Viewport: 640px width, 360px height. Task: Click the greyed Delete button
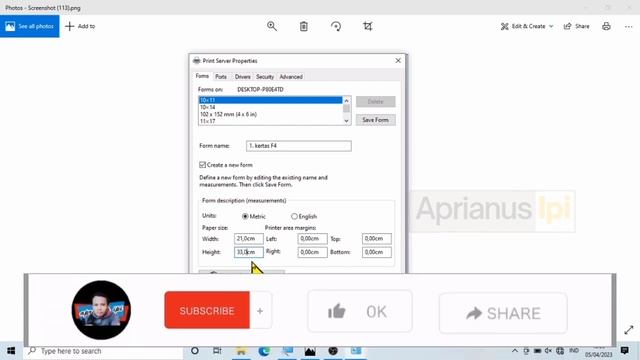coord(376,101)
